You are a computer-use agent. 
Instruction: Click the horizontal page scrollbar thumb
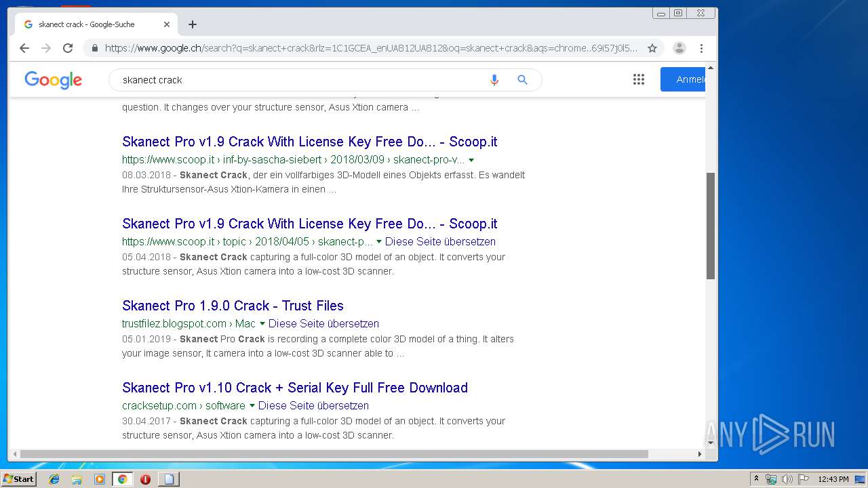coord(334,454)
